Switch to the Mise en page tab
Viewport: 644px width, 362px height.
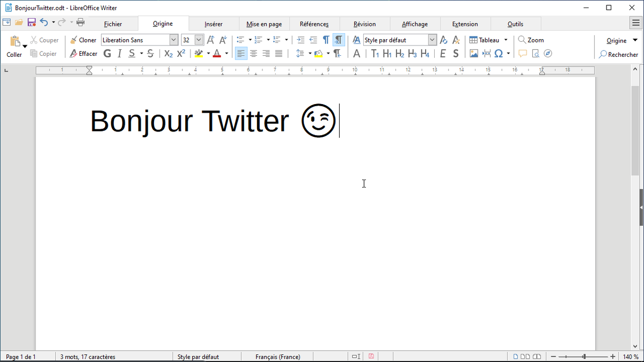click(264, 24)
